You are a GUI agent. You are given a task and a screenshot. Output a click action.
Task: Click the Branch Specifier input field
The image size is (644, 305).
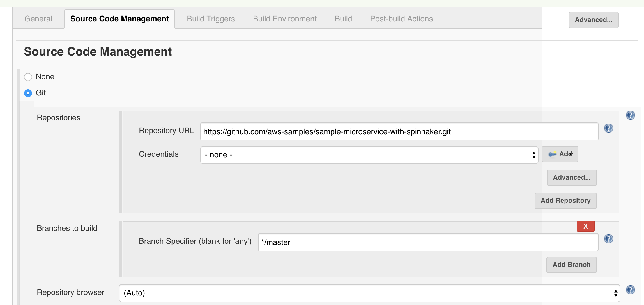pyautogui.click(x=428, y=242)
